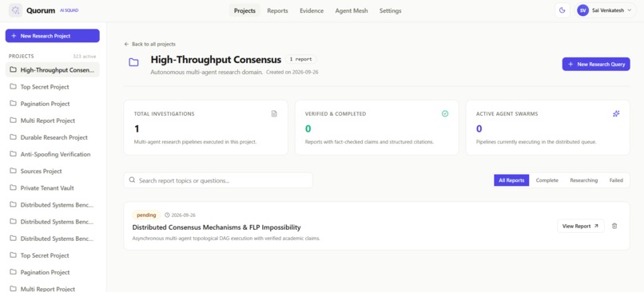This screenshot has height=292, width=644.
Task: Click the sparkle icon in Active Agent Swarms card
Action: 616,113
